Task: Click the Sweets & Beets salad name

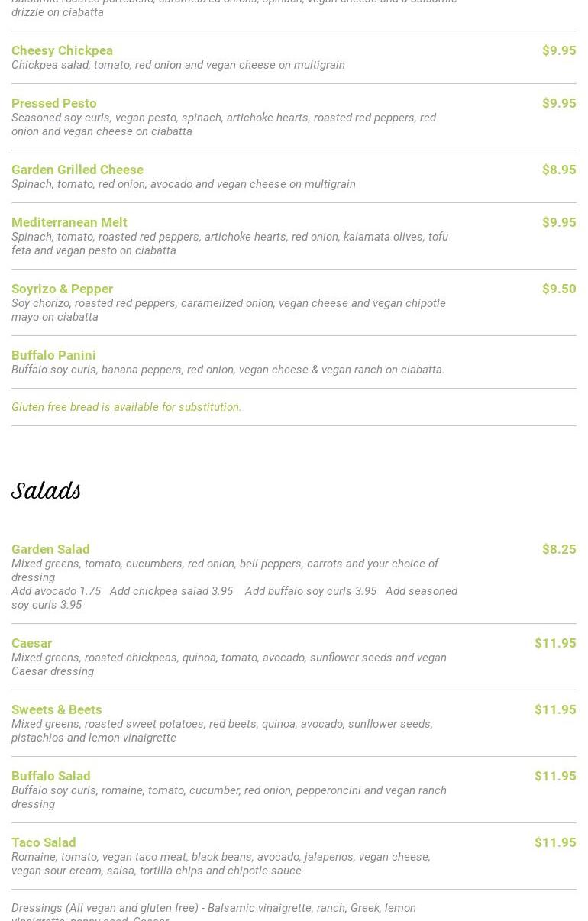Action: click(x=57, y=709)
